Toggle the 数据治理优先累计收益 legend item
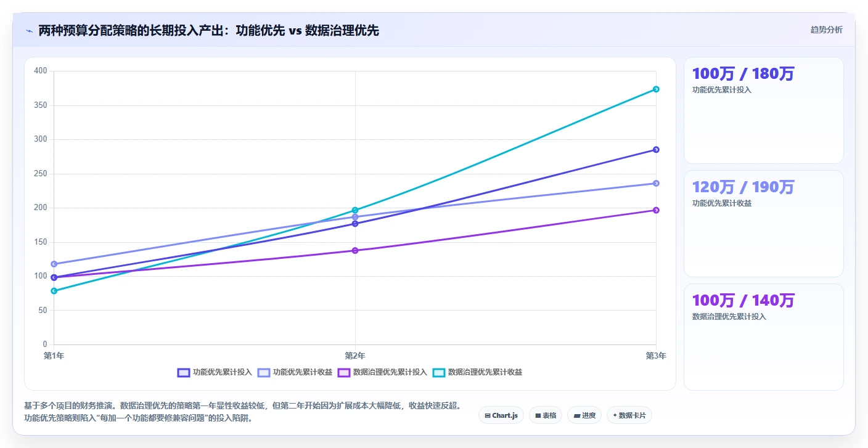The image size is (868, 448). [x=477, y=372]
